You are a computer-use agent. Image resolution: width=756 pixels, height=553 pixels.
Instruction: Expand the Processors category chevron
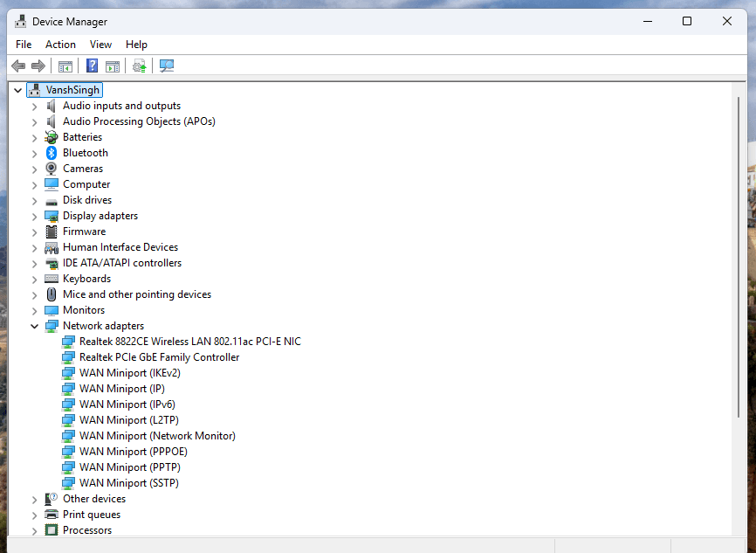click(x=34, y=530)
